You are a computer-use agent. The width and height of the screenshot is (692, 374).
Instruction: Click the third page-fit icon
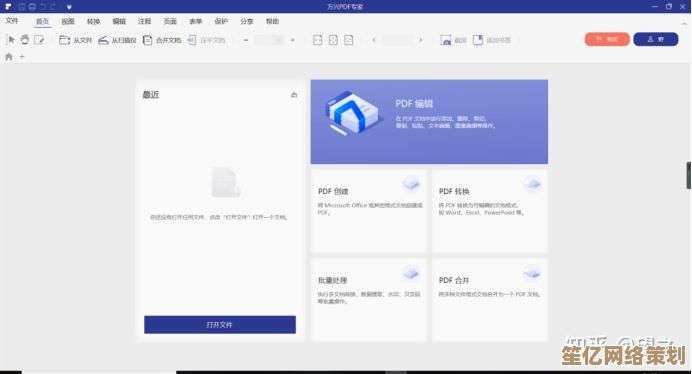(349, 40)
